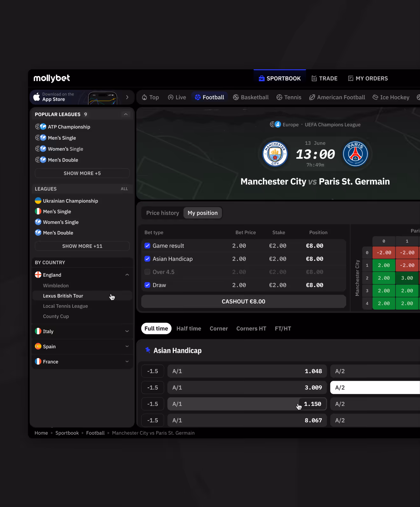Screen dimensions: 420x507
Task: Select the A/1 odds 8.067 bet
Action: coord(247,420)
